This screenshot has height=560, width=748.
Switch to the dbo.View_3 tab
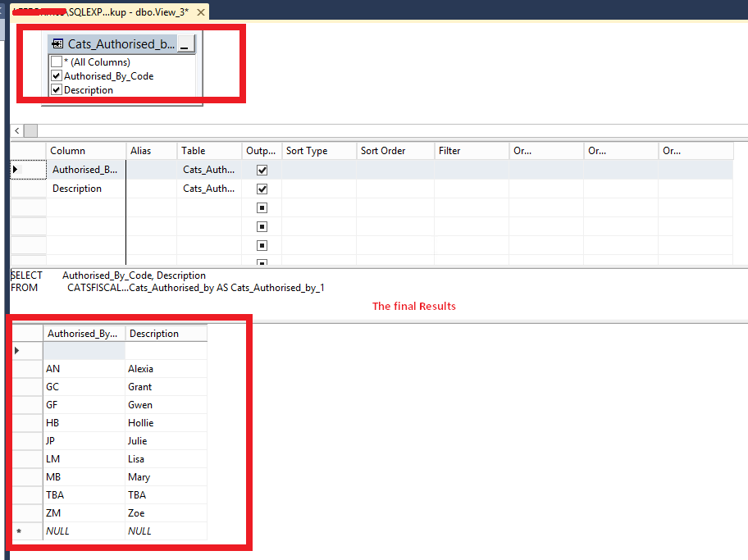tap(107, 12)
